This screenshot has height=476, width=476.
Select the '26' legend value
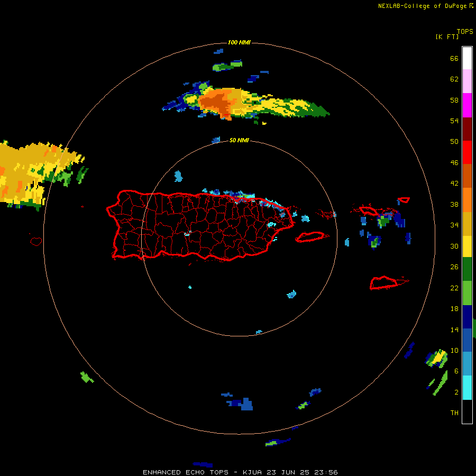(454, 267)
